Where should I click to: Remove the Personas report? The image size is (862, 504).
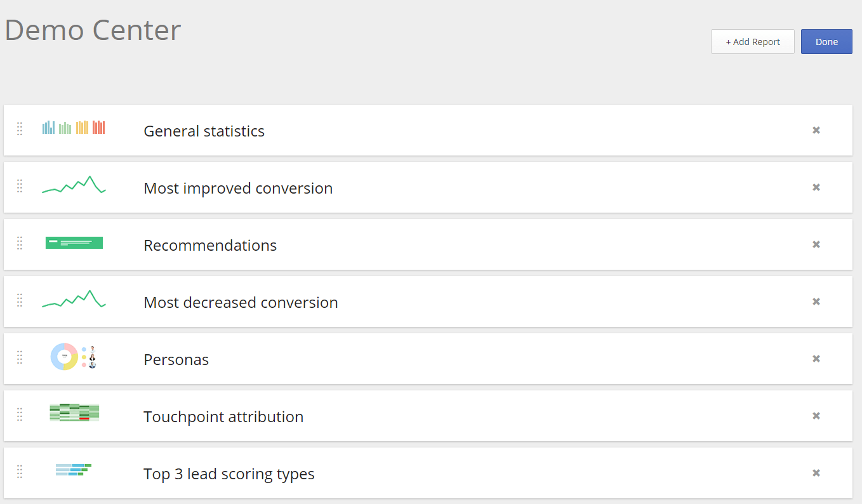click(816, 359)
